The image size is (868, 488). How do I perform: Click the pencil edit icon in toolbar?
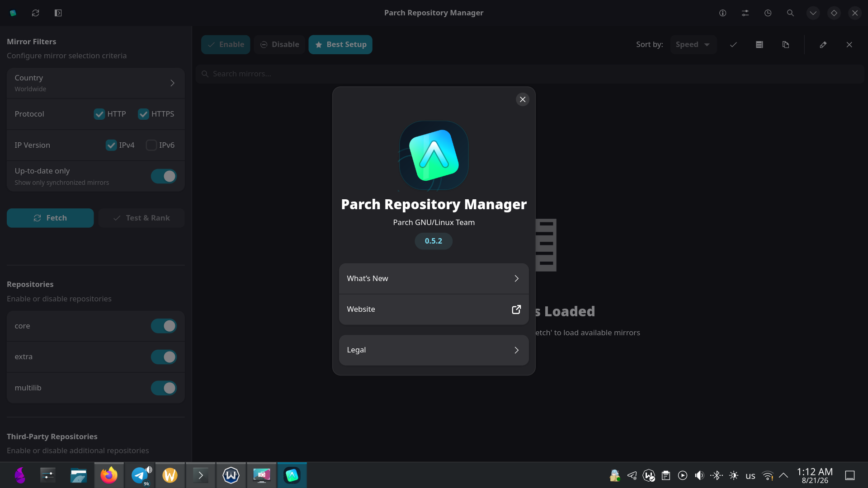tap(823, 45)
